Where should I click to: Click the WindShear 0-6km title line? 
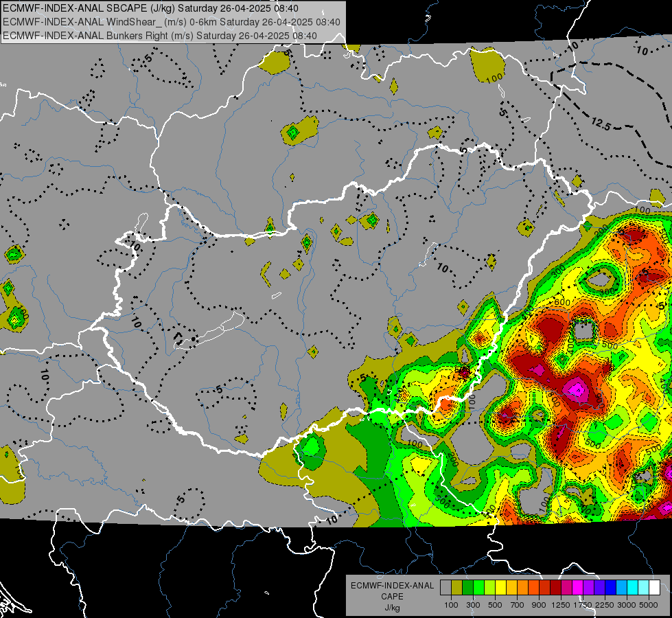tap(172, 22)
